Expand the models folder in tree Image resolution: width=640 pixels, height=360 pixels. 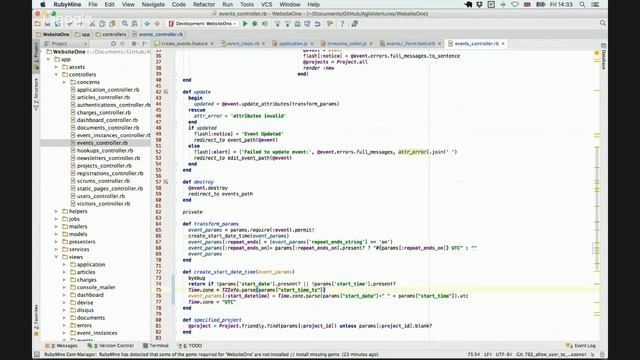[56, 234]
